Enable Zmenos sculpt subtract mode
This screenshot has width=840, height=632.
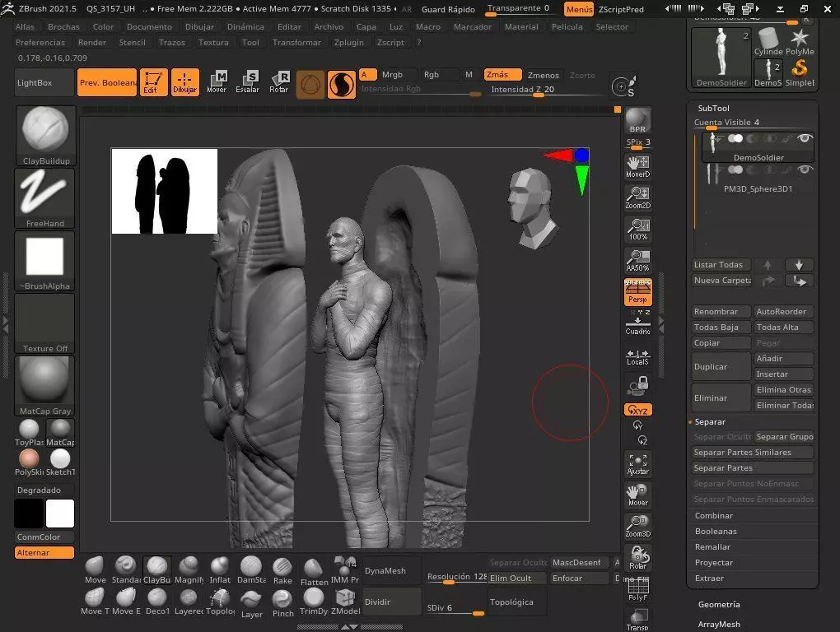tap(544, 75)
